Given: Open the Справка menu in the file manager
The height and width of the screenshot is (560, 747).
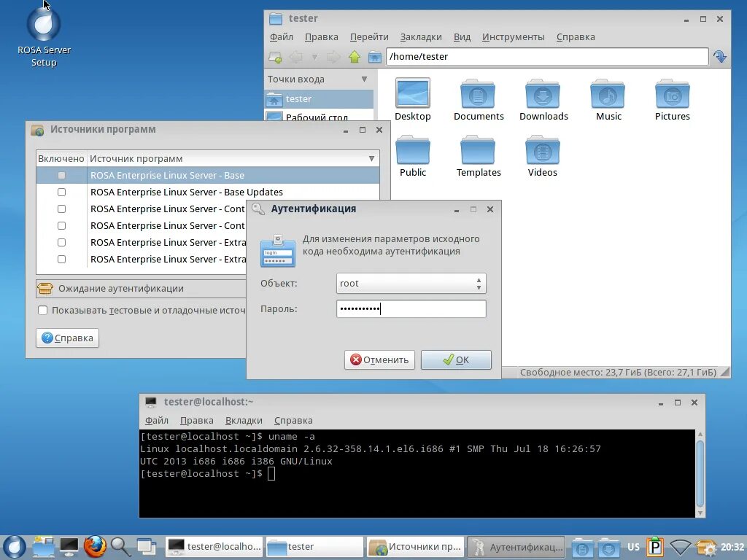Looking at the screenshot, I should point(576,36).
